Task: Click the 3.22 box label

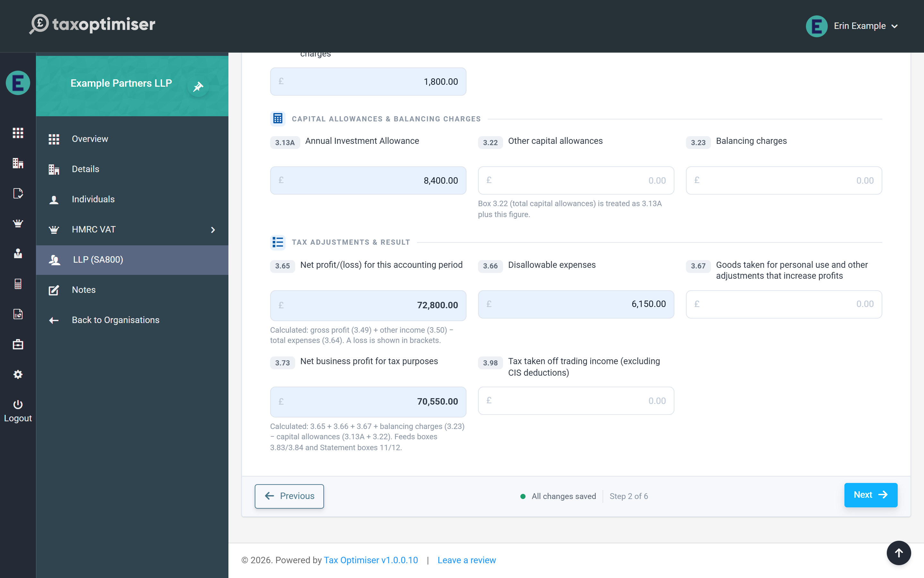Action: click(x=490, y=143)
